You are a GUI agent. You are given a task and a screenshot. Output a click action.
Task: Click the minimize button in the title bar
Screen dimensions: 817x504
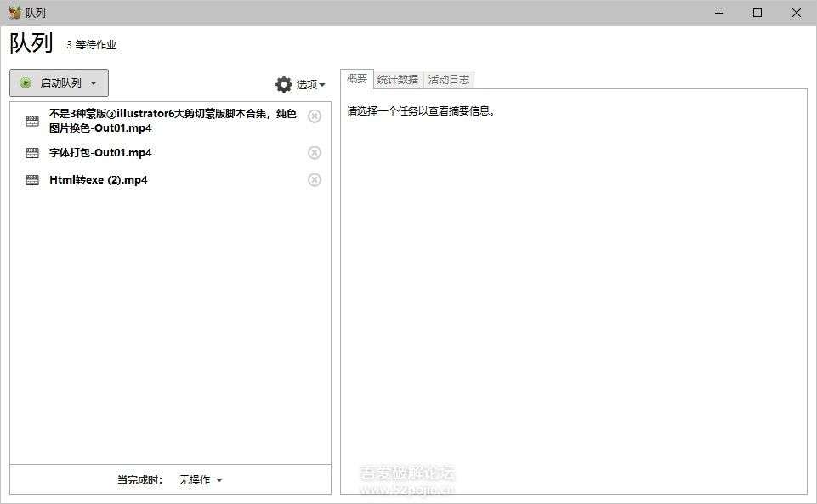718,13
